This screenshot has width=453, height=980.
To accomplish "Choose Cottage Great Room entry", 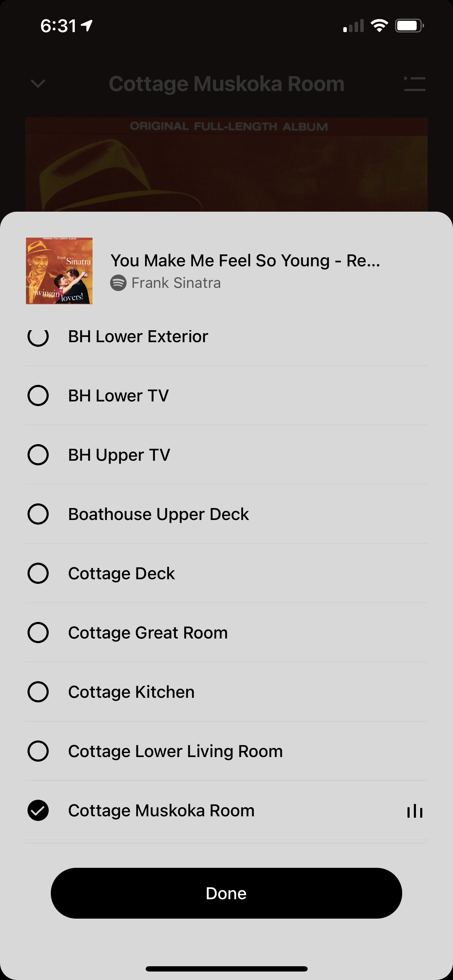I will tap(226, 633).
